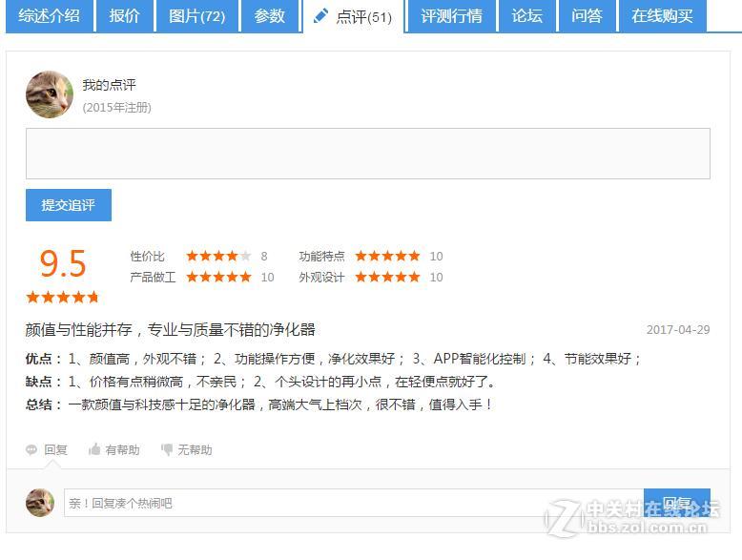Viewport: 742px width, 560px height.
Task: Click the blue 回复 submit button
Action: tap(677, 503)
